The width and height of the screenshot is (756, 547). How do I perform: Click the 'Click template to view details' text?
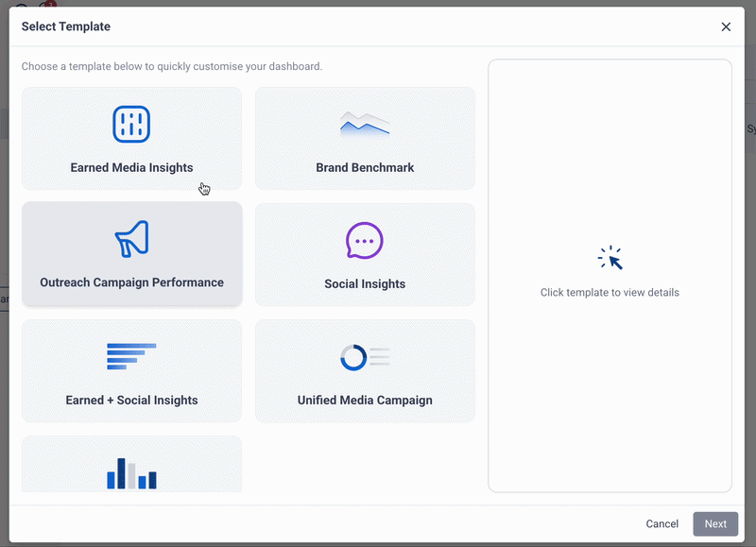coord(610,293)
